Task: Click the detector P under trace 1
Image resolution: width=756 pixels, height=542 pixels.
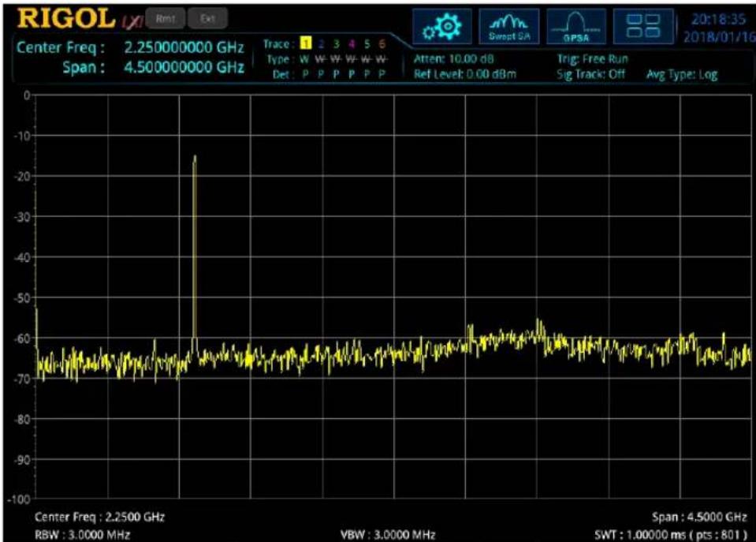Action: pyautogui.click(x=305, y=74)
